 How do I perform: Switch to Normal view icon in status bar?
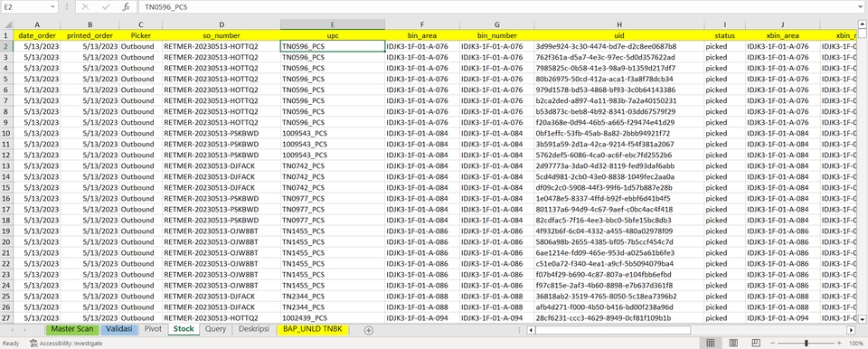click(x=711, y=344)
